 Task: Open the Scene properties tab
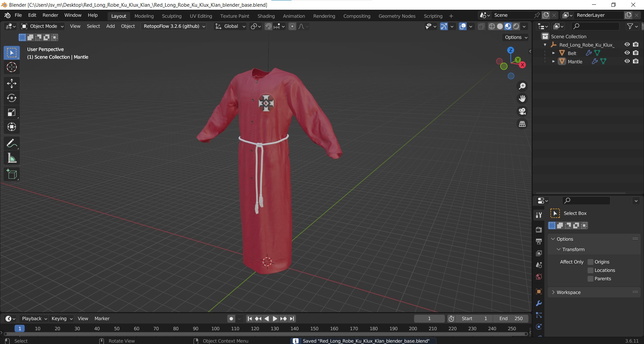tap(539, 265)
